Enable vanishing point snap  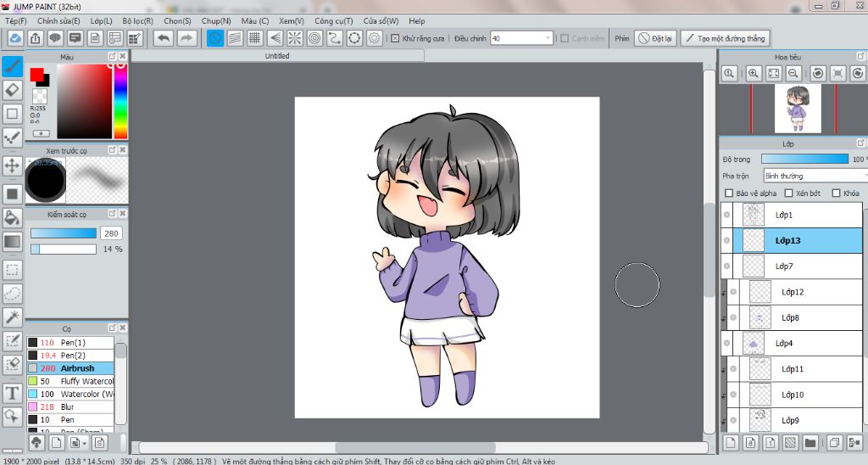(275, 38)
